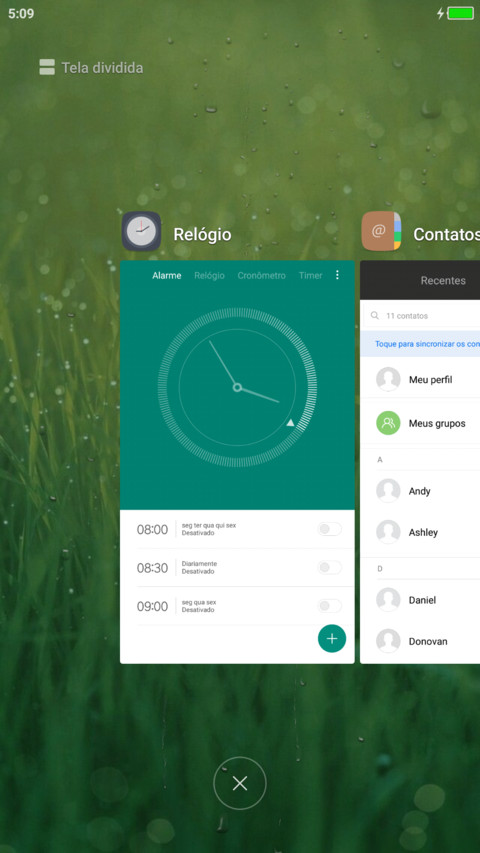Check the battery charging indicator
The image size is (480, 853).
point(456,13)
